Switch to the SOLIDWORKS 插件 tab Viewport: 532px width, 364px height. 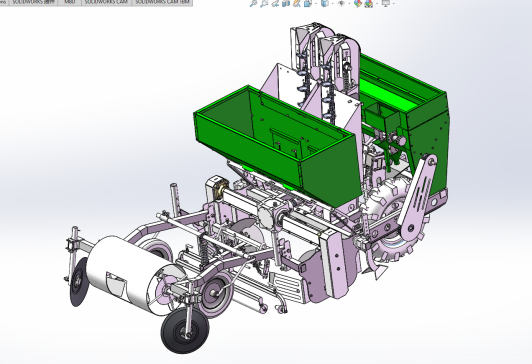(33, 2)
